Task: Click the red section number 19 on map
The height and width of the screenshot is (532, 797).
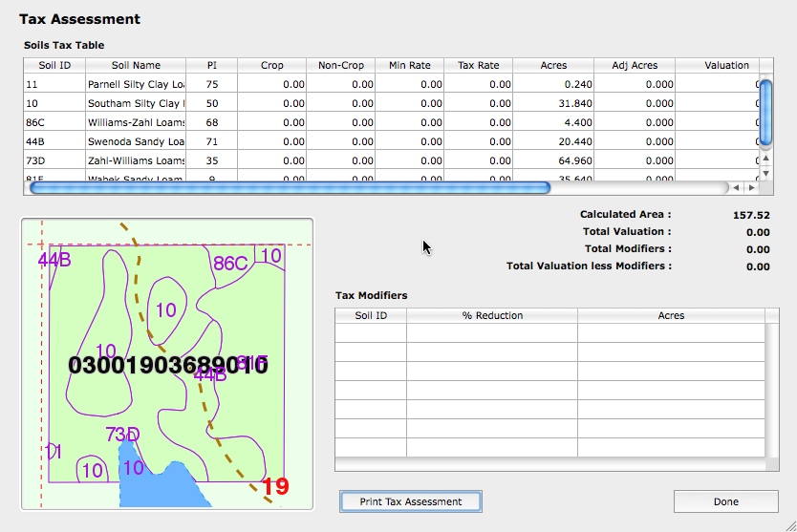Action: click(276, 486)
